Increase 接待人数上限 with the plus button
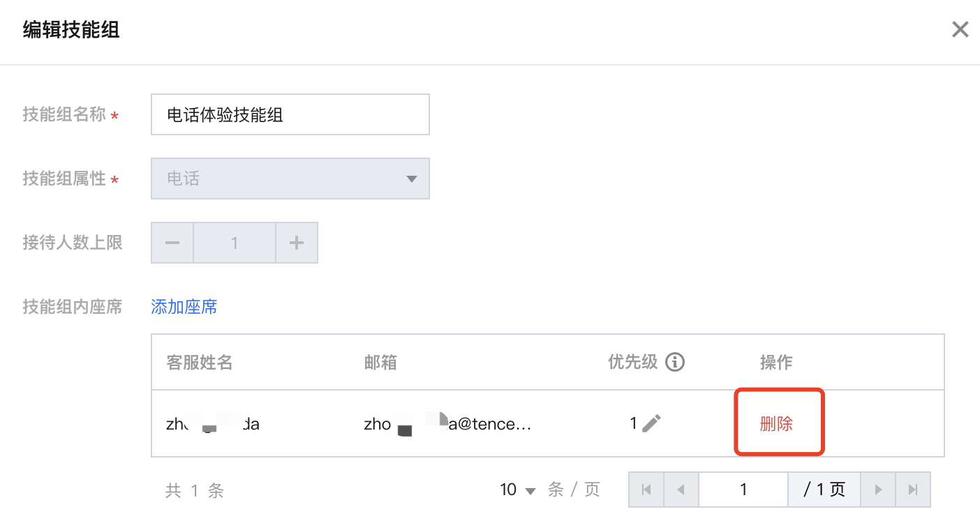 click(x=297, y=243)
